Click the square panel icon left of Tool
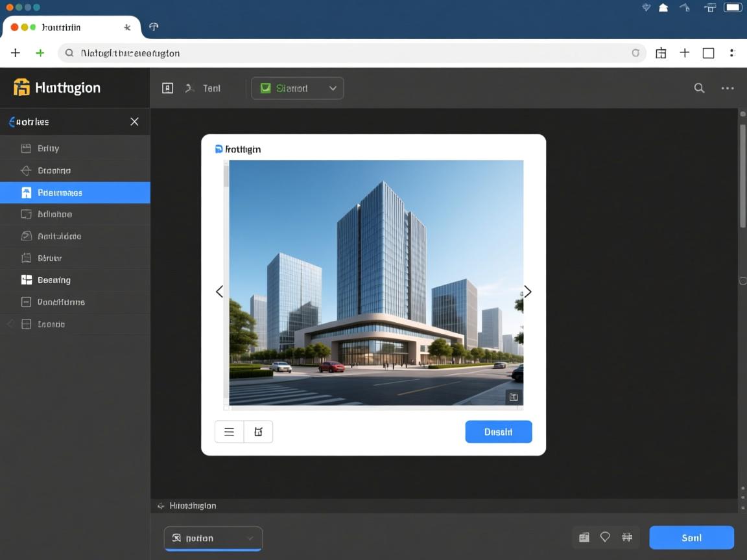Viewport: 747px width, 560px height. click(x=167, y=88)
